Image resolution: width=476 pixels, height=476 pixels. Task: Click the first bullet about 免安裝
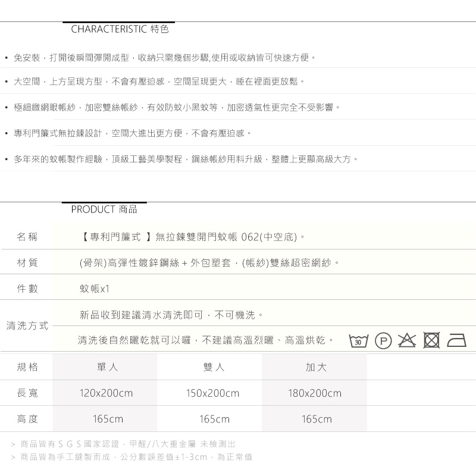click(x=164, y=58)
